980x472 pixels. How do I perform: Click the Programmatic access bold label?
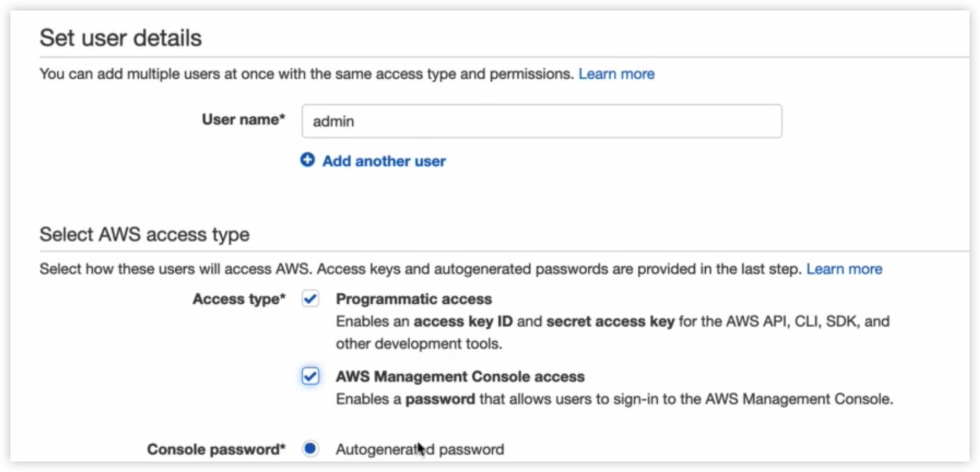pos(414,299)
